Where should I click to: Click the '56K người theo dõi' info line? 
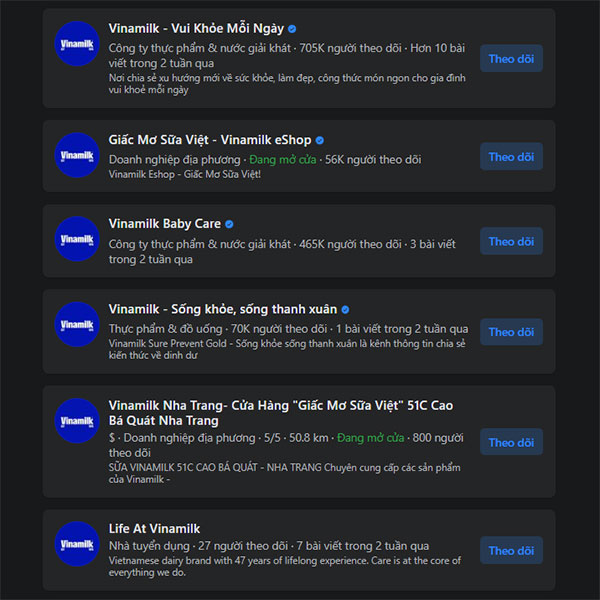point(265,160)
